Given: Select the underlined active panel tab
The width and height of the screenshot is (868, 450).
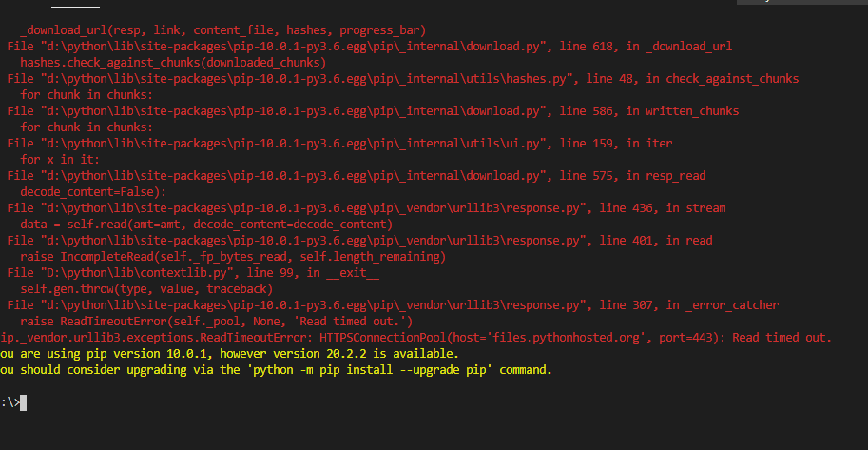Looking at the screenshot, I should 75,3.
